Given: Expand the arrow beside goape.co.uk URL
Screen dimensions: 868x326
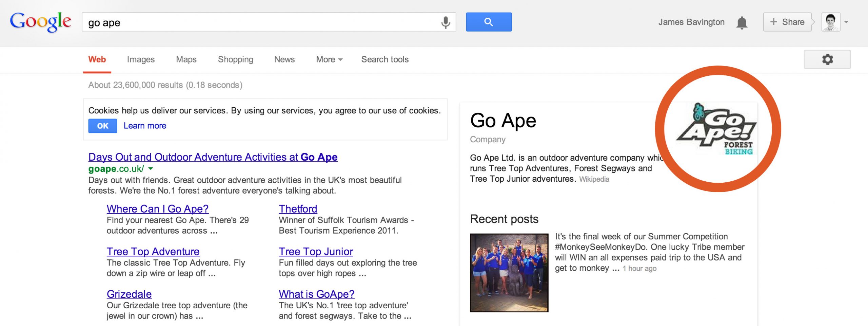Looking at the screenshot, I should [151, 168].
